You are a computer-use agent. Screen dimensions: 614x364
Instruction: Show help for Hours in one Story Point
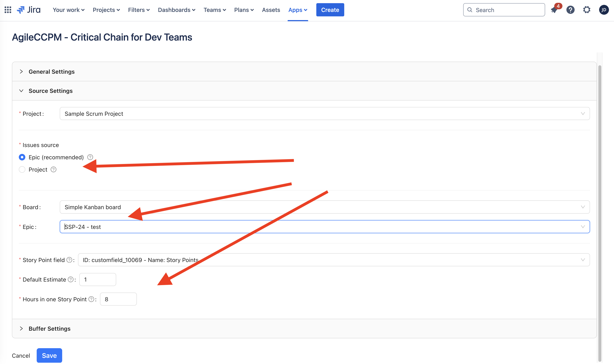coord(91,299)
